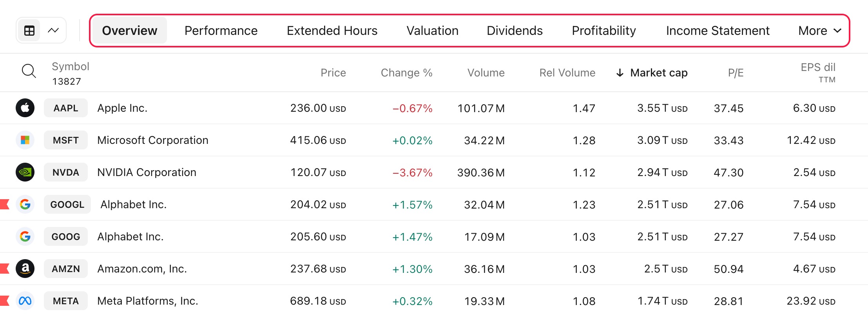Click the red flag on META row
This screenshot has height=316, width=868.
(4, 301)
